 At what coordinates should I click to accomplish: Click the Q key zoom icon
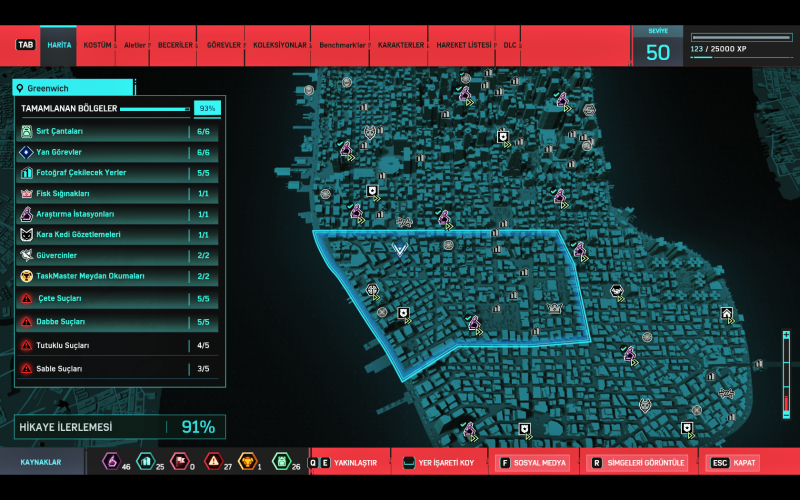pos(313,463)
